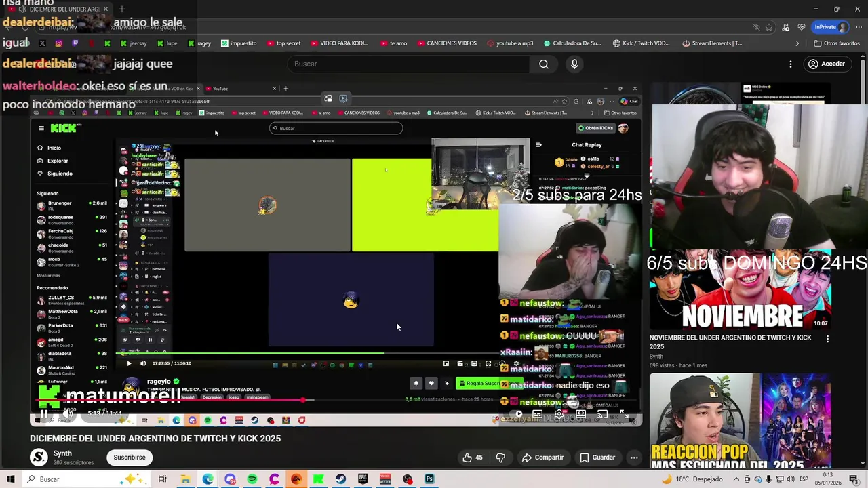
Task: Toggle subtitles in the YouTube player
Action: point(538,414)
